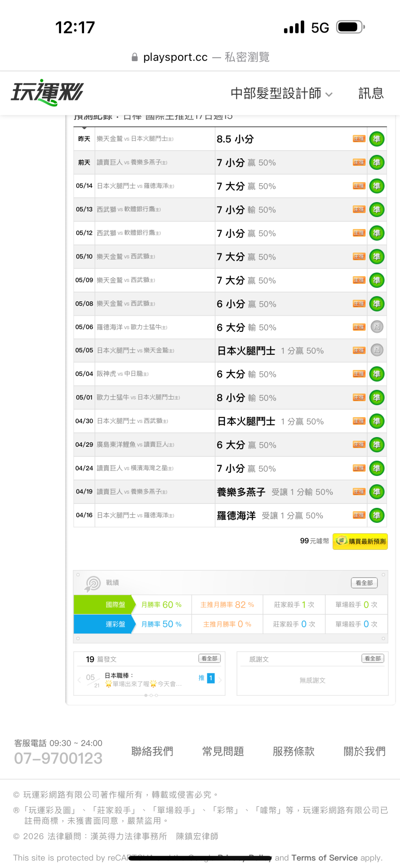The width and height of the screenshot is (400, 868).
Task: Go to next post with right chevron
Action: (220, 680)
